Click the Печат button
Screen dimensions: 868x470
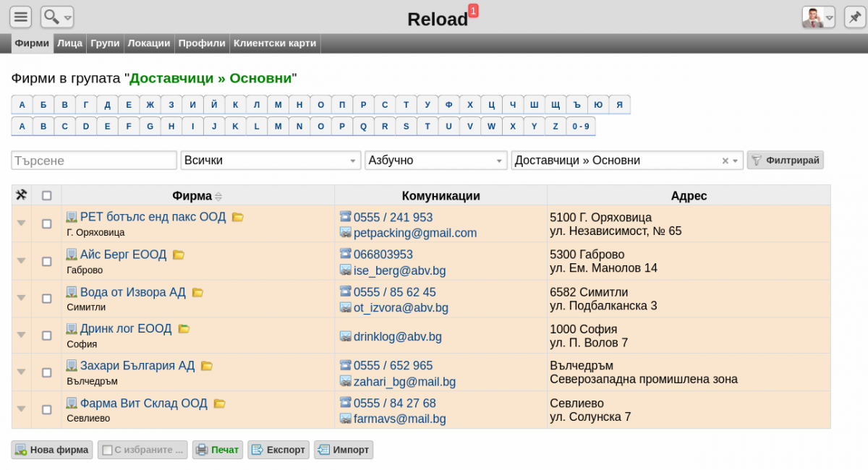click(217, 450)
